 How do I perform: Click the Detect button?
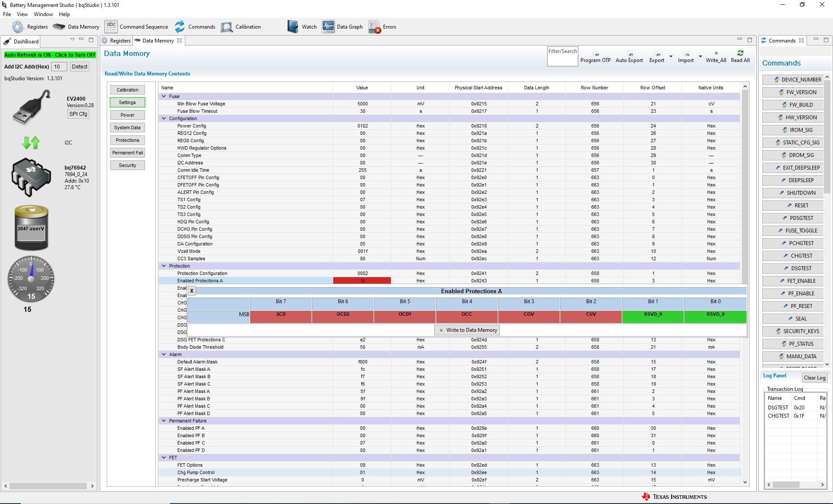(x=79, y=66)
